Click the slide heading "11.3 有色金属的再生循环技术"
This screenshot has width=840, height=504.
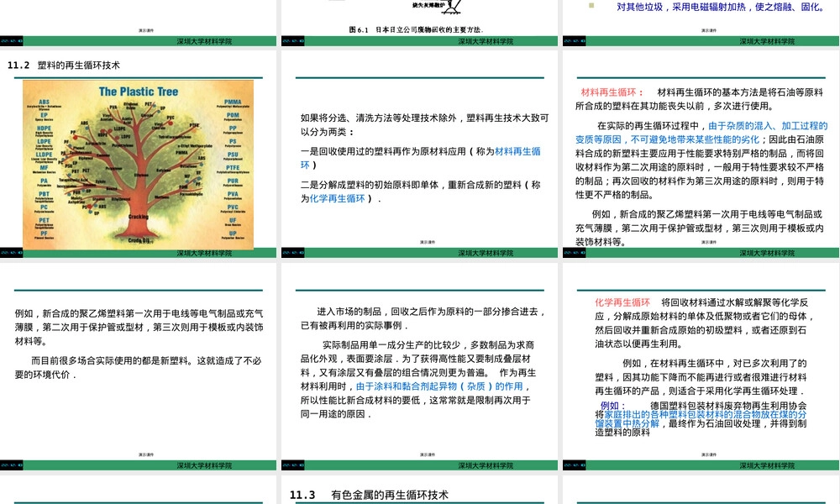369,495
